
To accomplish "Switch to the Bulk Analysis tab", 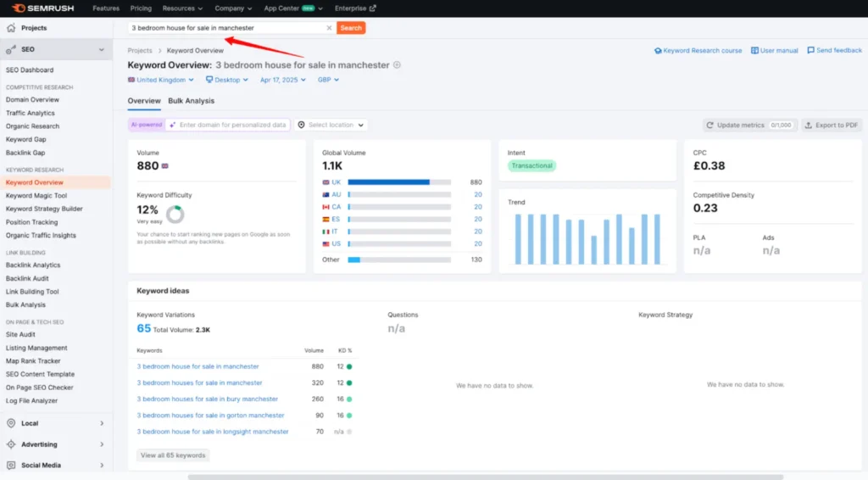I will tap(191, 101).
